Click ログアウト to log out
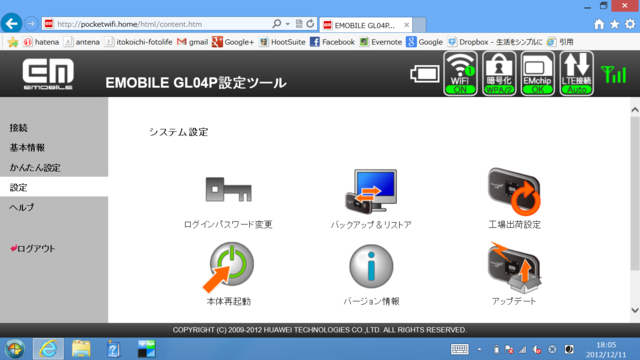The height and width of the screenshot is (360, 640). [33, 249]
